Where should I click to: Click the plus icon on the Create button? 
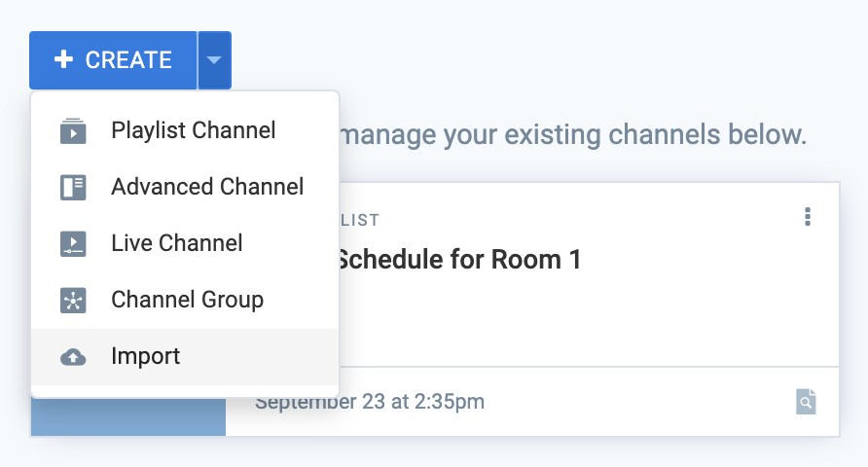[63, 59]
